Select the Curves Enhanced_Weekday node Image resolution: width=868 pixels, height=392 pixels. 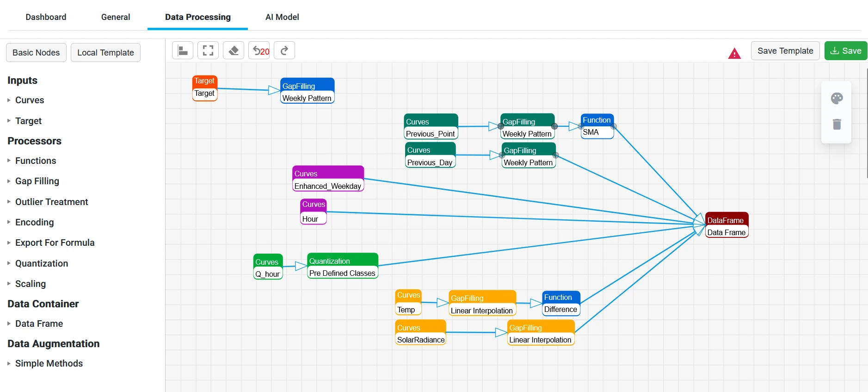[x=328, y=179]
